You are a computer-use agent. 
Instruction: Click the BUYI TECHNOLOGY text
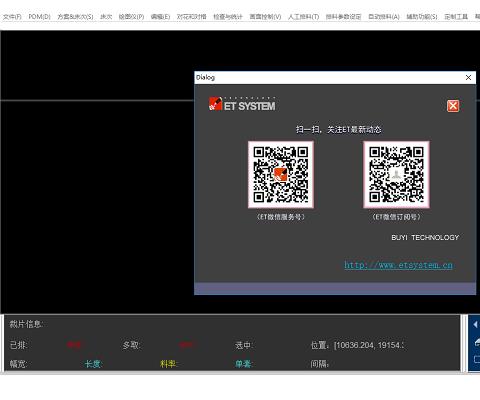coord(425,238)
